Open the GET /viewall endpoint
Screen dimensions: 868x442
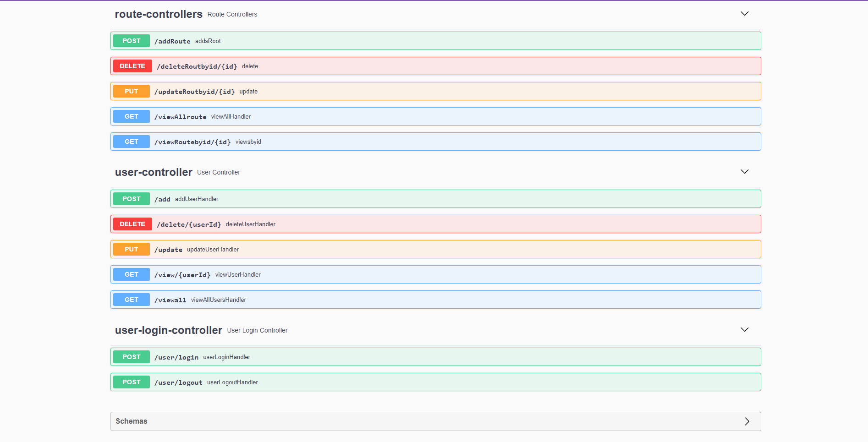[x=435, y=300]
